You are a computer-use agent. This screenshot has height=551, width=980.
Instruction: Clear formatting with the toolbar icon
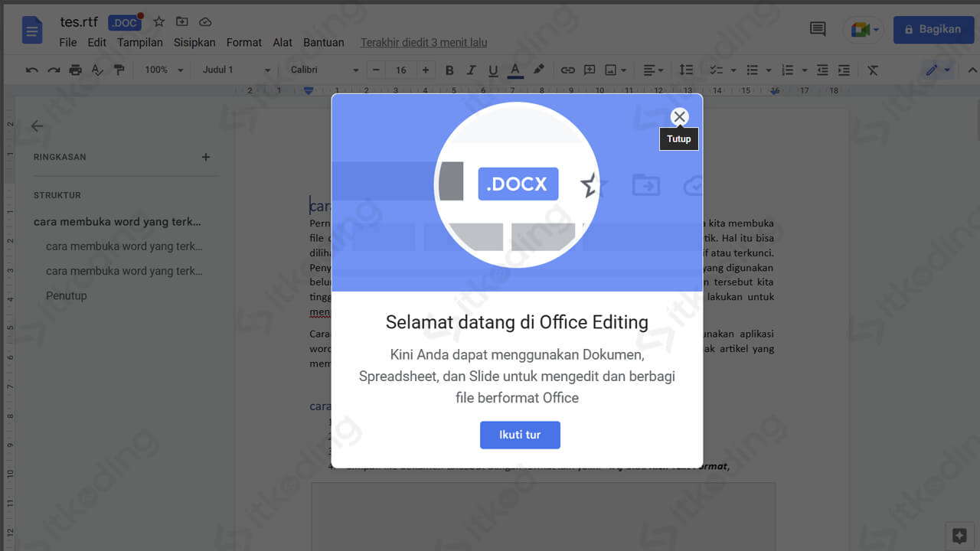(873, 70)
